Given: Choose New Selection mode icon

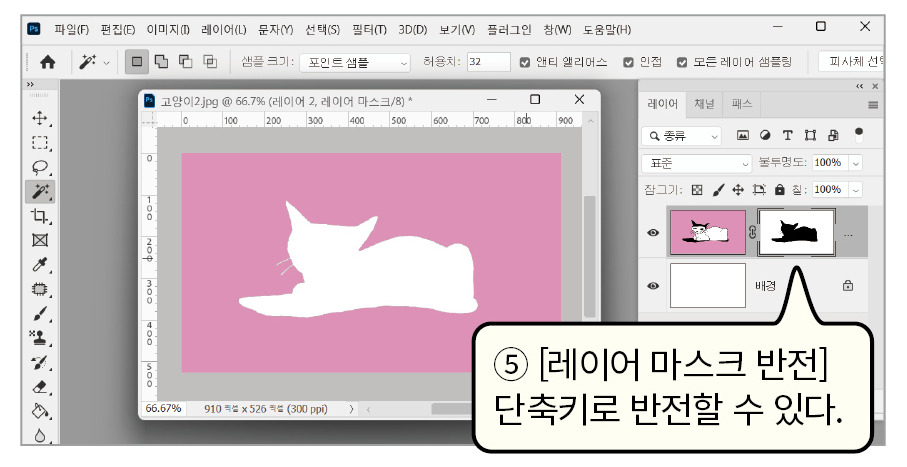Looking at the screenshot, I should tap(137, 61).
